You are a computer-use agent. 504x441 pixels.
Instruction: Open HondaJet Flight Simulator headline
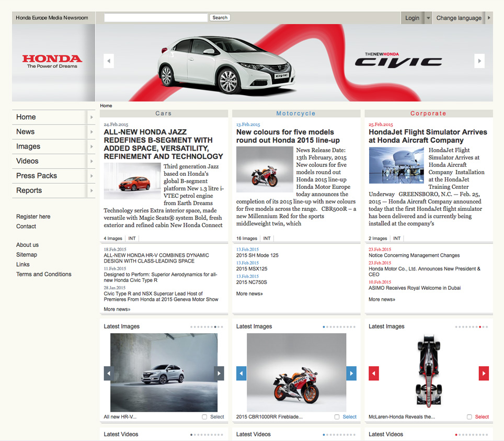pyautogui.click(x=428, y=137)
